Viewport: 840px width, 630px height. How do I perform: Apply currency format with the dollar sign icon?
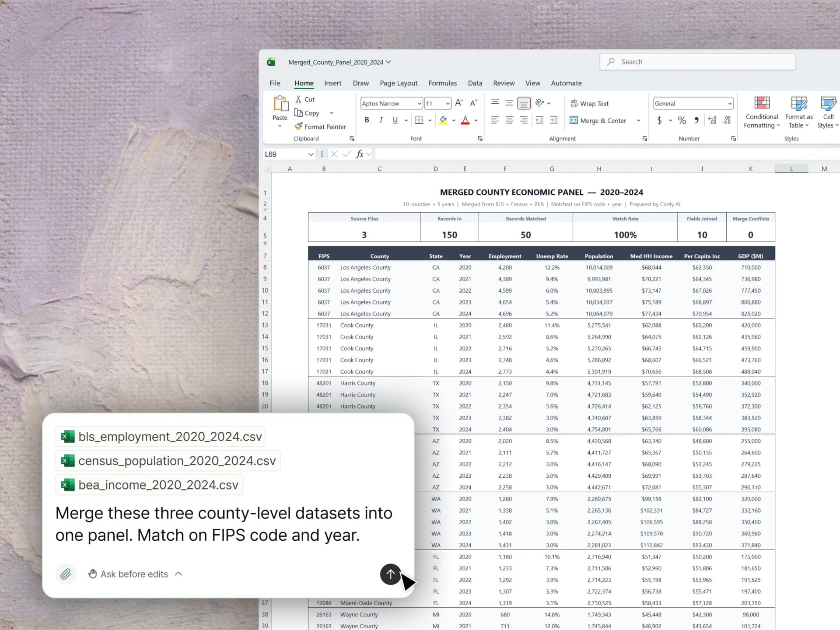(x=659, y=120)
